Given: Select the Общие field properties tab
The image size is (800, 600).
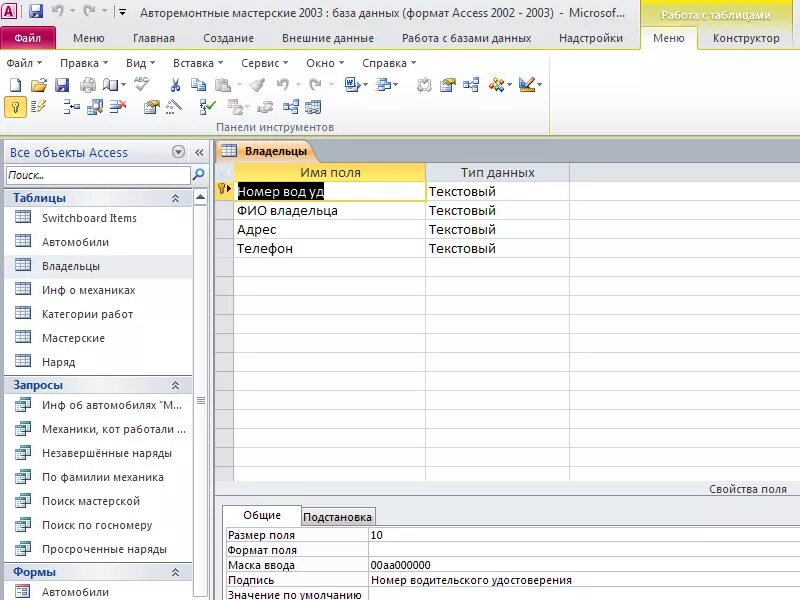Looking at the screenshot, I should [262, 515].
